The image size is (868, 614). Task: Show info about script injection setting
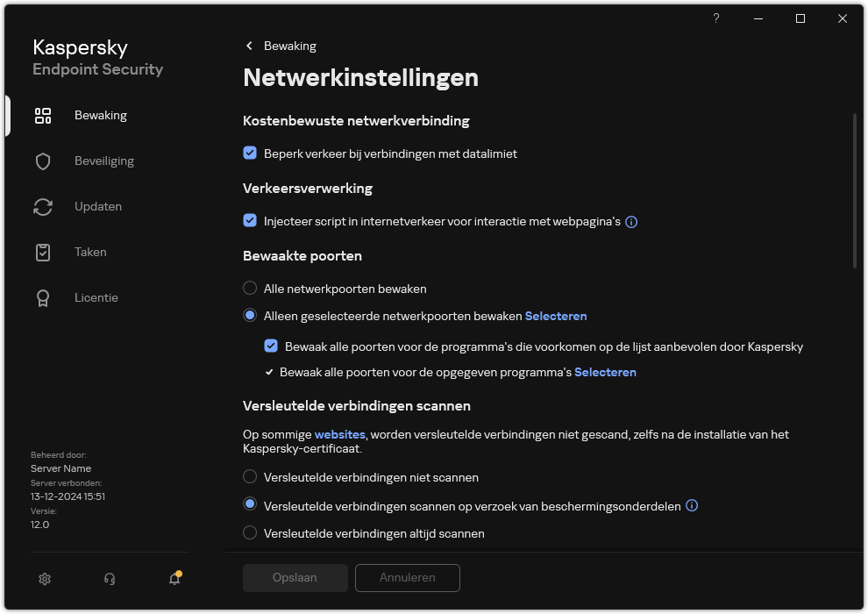630,222
